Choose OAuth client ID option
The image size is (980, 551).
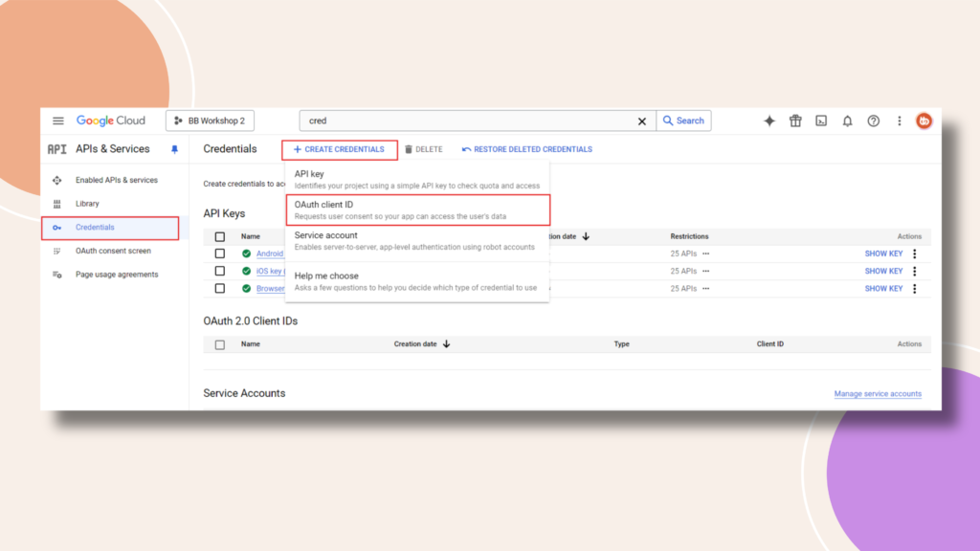point(418,209)
